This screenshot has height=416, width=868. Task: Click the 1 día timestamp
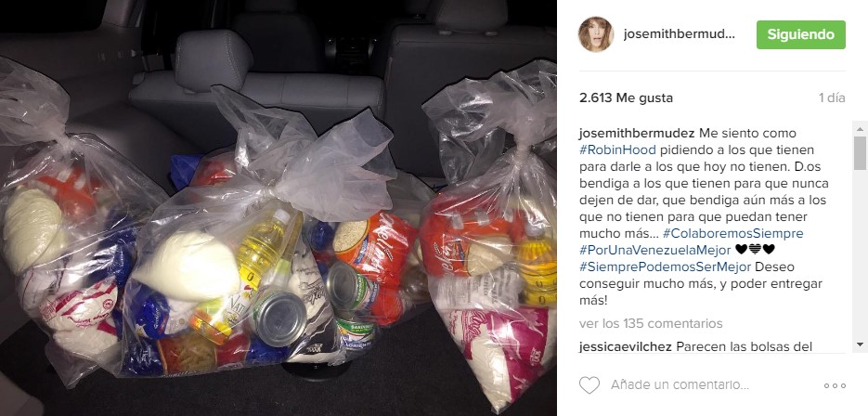(x=832, y=98)
